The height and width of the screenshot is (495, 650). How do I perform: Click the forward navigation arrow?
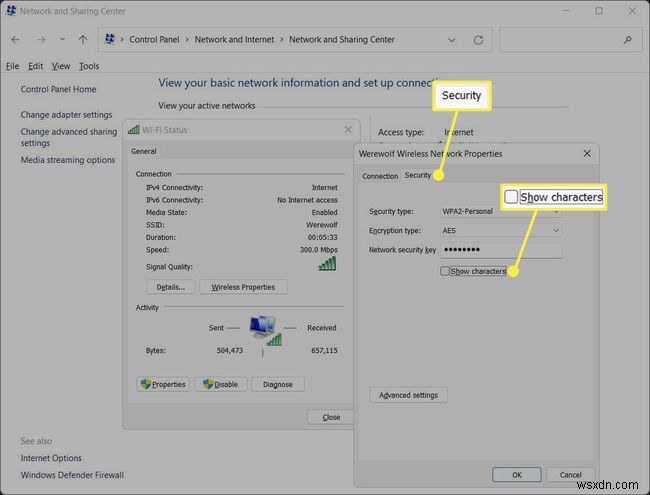pyautogui.click(x=42, y=40)
